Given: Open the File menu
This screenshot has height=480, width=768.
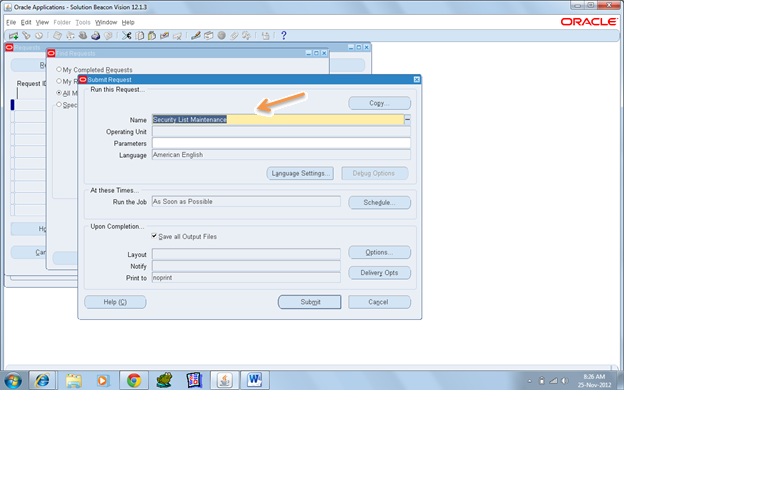Looking at the screenshot, I should point(11,23).
